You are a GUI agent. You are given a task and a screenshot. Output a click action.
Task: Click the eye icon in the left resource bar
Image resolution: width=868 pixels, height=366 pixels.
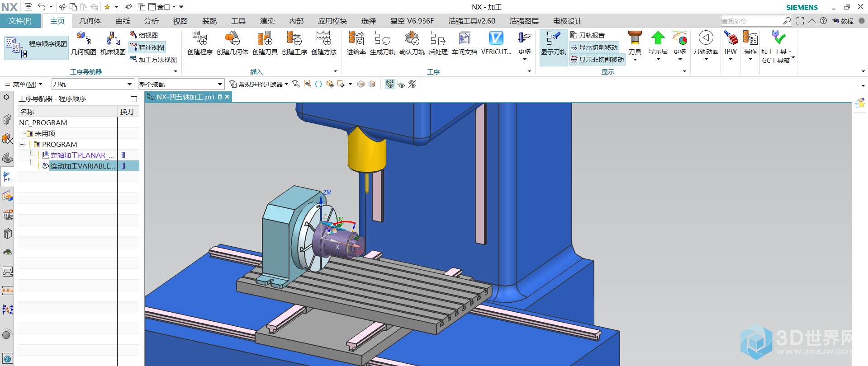tap(8, 253)
